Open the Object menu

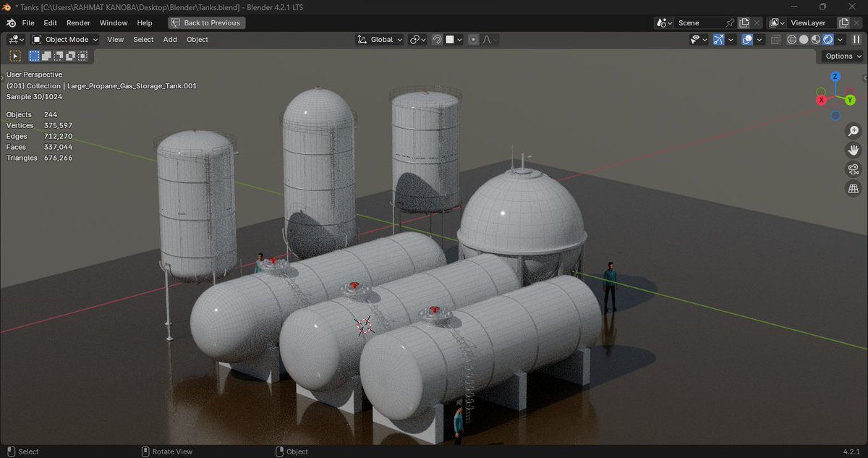coord(197,40)
